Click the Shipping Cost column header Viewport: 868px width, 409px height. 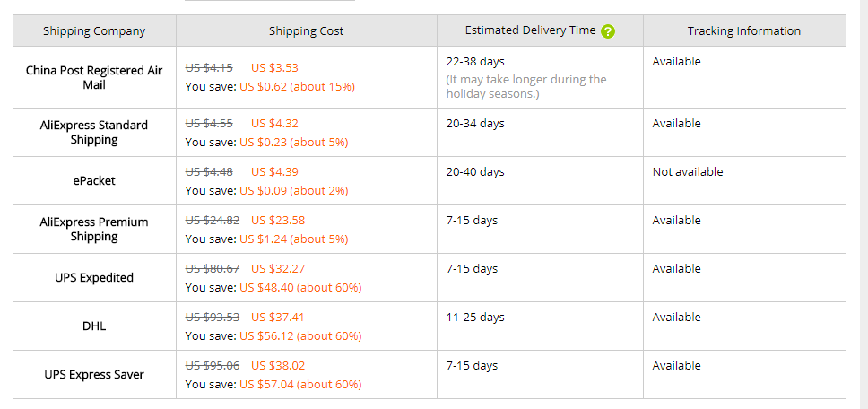pyautogui.click(x=306, y=31)
